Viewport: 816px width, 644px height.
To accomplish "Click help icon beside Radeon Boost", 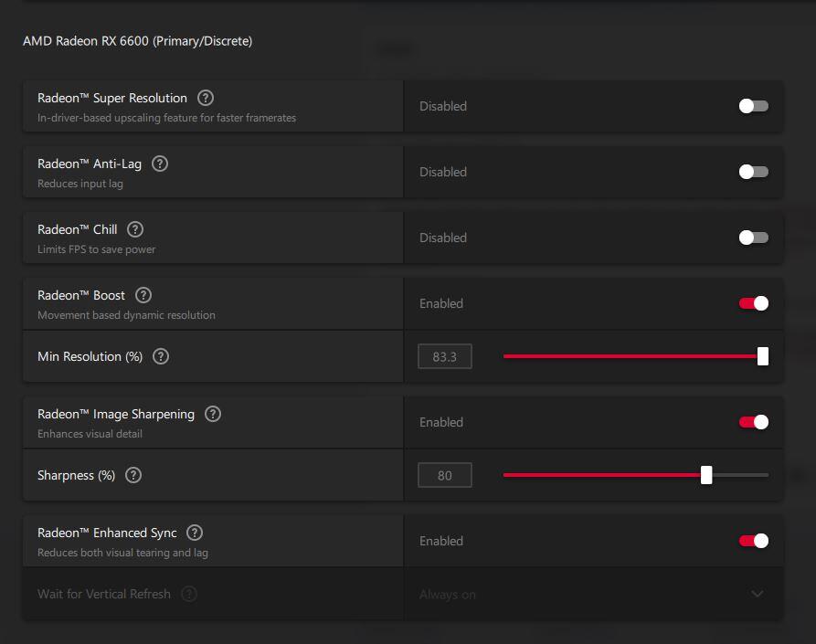I will click(x=143, y=295).
